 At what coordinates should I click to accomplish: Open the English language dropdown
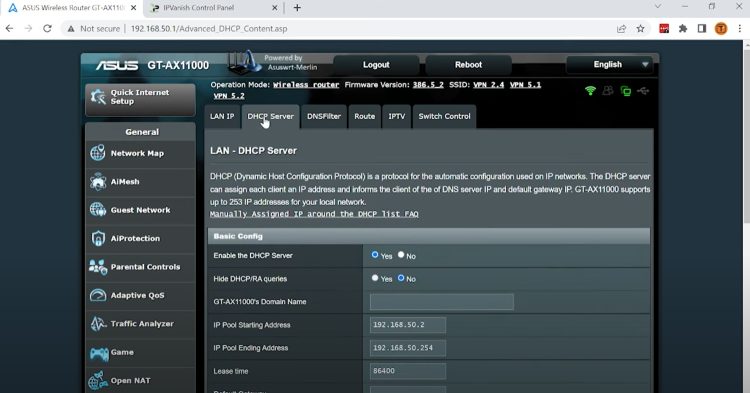(x=608, y=65)
